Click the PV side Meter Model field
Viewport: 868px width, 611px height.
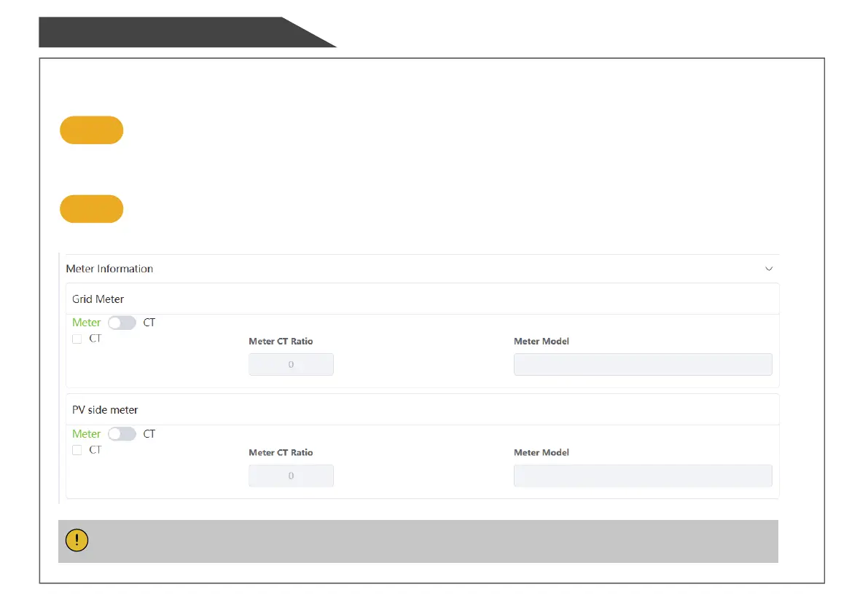point(643,476)
